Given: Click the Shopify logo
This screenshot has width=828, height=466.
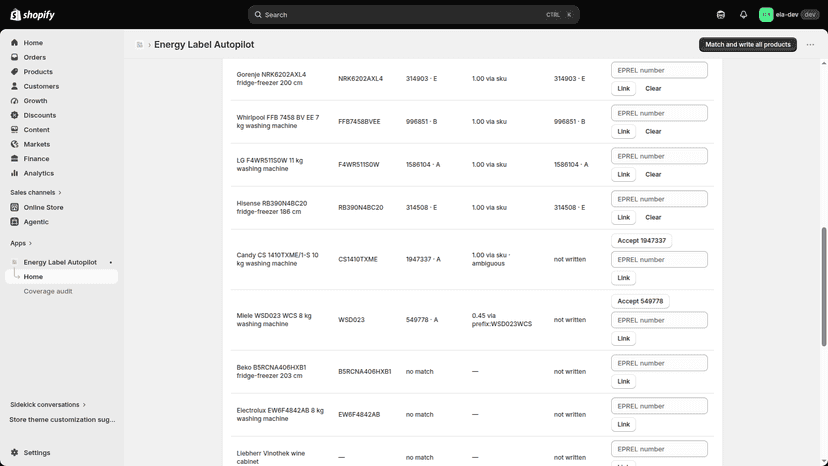Looking at the screenshot, I should [x=32, y=15].
